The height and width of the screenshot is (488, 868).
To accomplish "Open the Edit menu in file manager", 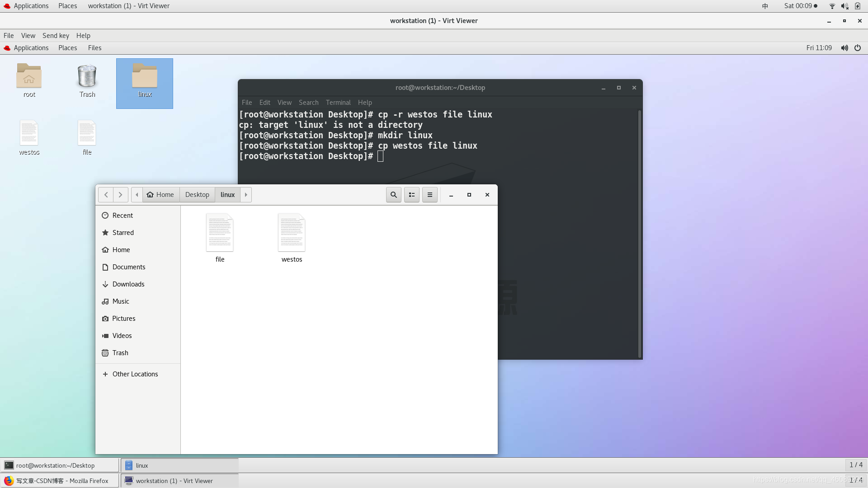I will 429,194.
